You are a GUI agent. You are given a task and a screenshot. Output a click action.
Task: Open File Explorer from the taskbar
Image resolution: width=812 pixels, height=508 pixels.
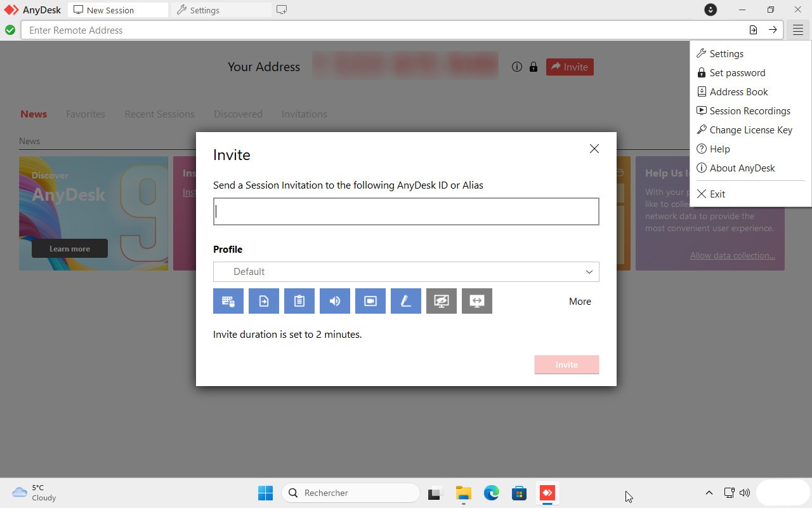(x=463, y=493)
